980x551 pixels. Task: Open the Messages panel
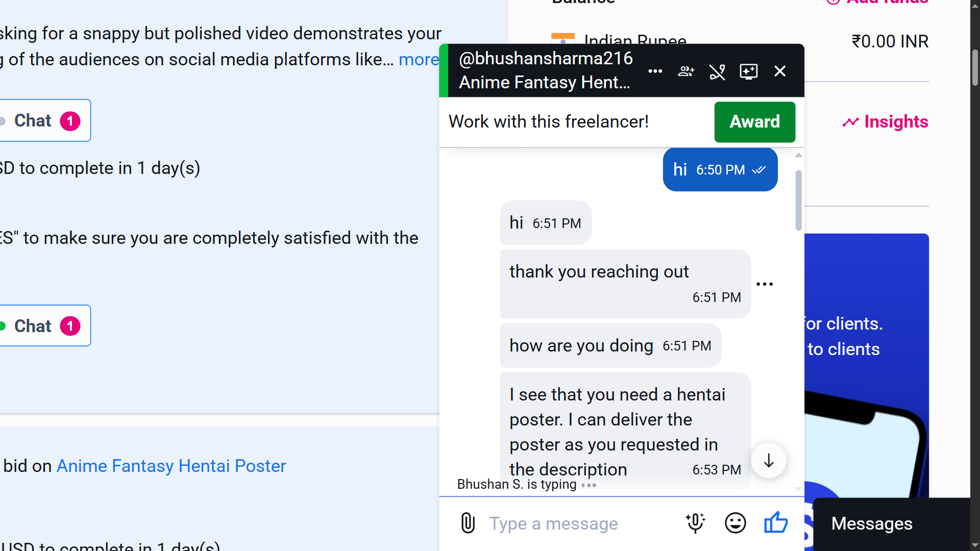tap(892, 524)
